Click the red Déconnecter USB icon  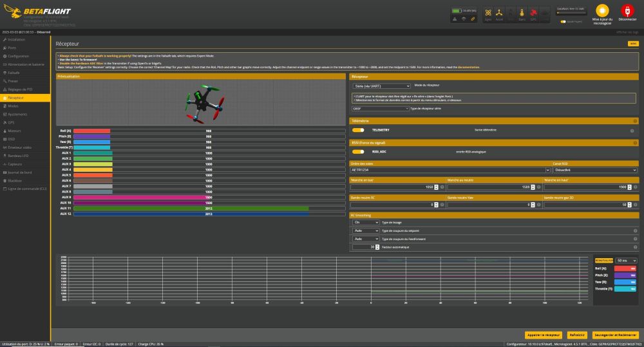pyautogui.click(x=627, y=12)
